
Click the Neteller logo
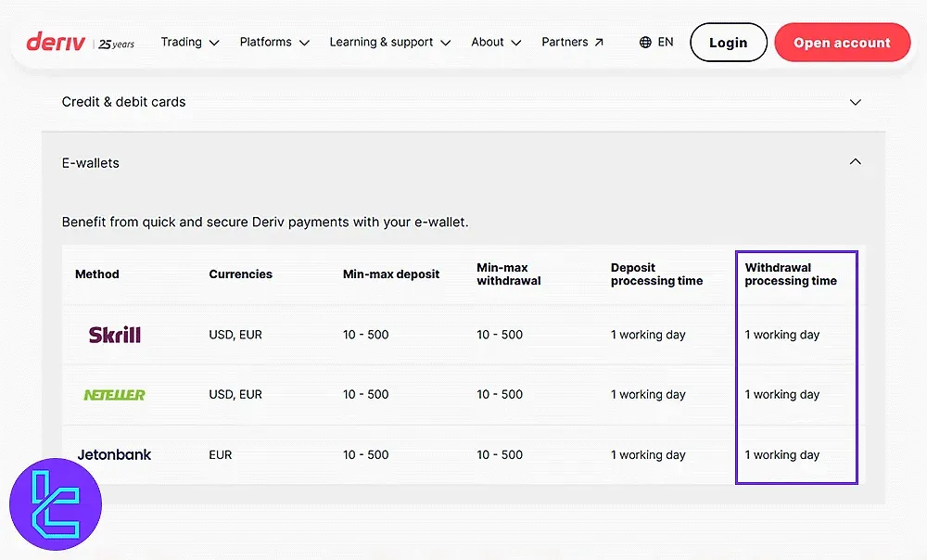click(x=114, y=394)
